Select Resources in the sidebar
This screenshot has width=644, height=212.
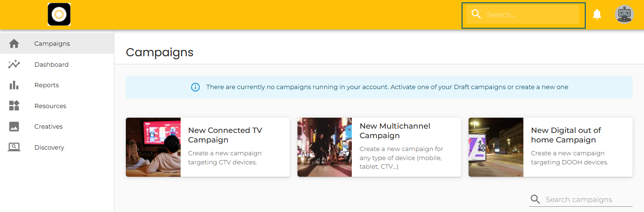click(50, 106)
